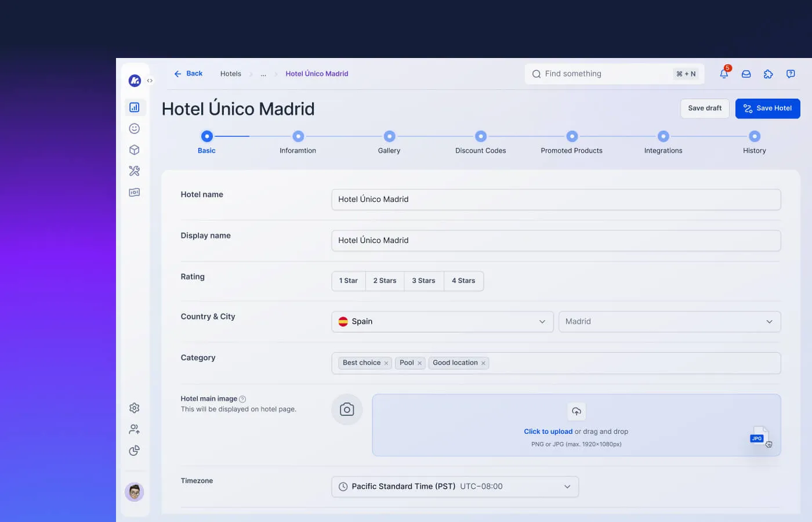Go to the Gallery step
This screenshot has height=522, width=812.
(389, 142)
